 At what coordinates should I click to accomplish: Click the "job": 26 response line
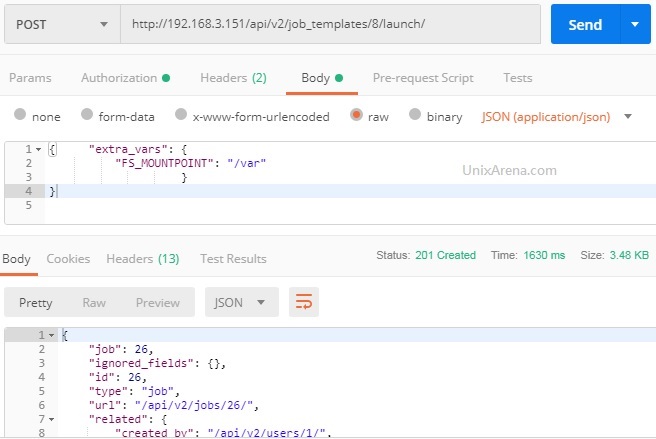[x=121, y=349]
